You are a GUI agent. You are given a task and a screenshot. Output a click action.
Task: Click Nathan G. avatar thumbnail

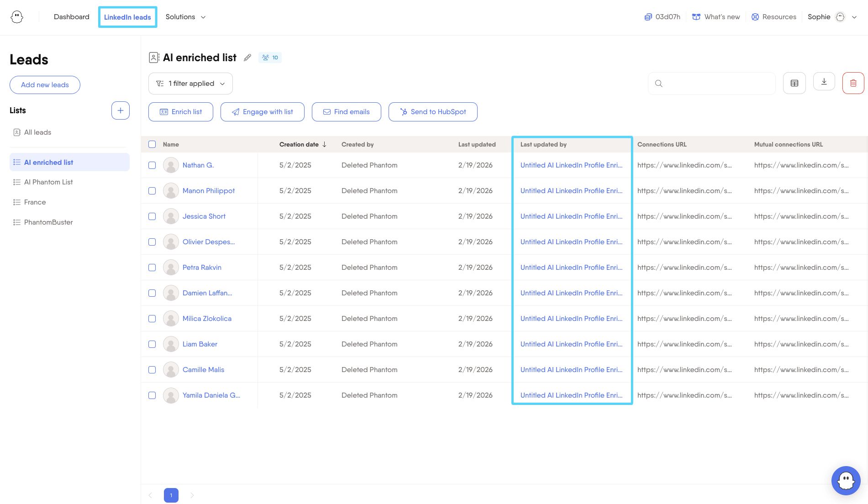pyautogui.click(x=171, y=165)
